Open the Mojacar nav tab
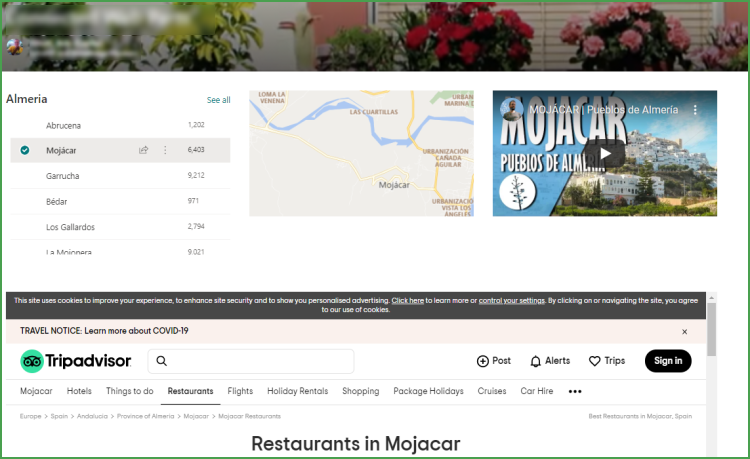The height and width of the screenshot is (459, 750). click(36, 391)
